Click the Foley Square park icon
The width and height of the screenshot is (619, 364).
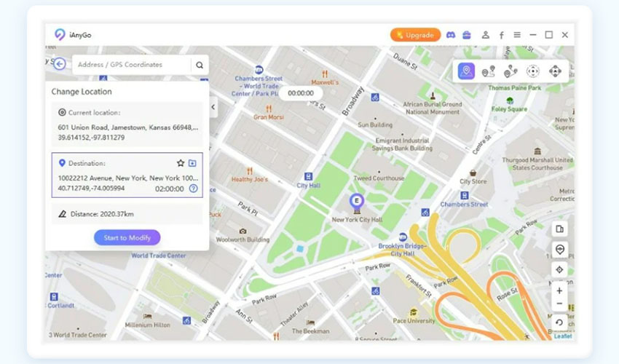tap(510, 100)
